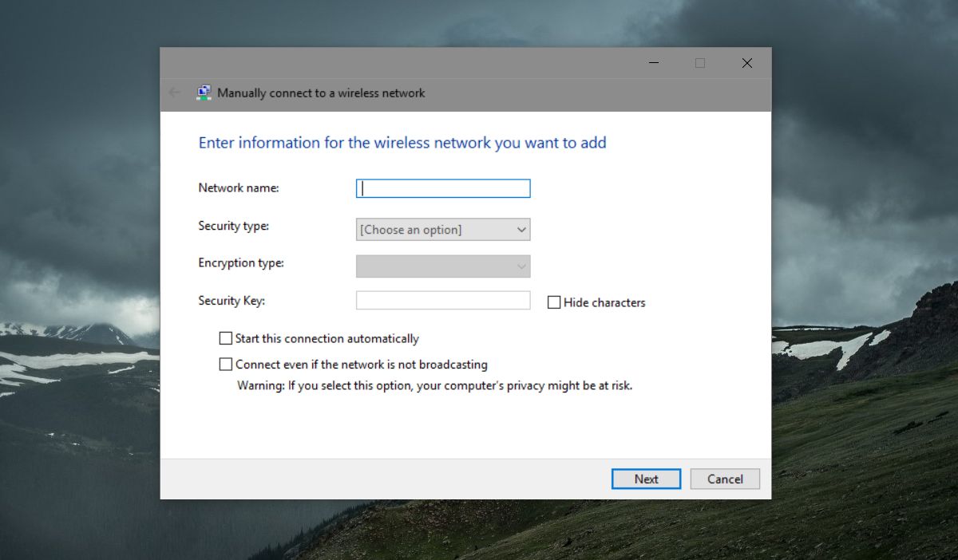Click the 'Security type:' label
Viewport: 958px width, 560px height.
(x=234, y=226)
